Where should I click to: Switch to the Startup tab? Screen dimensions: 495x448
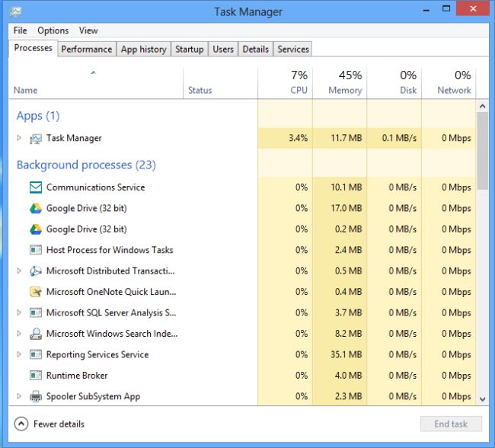tap(190, 50)
